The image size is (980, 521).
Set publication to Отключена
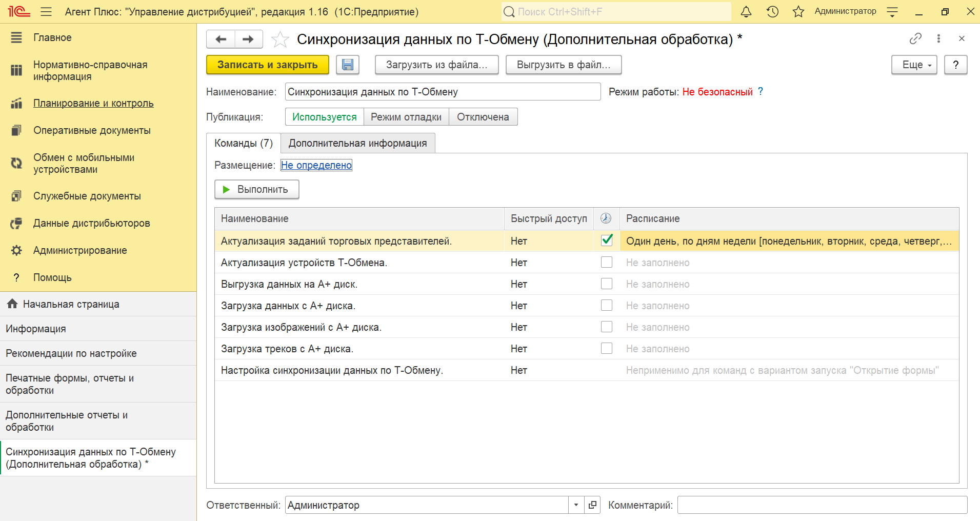click(483, 117)
